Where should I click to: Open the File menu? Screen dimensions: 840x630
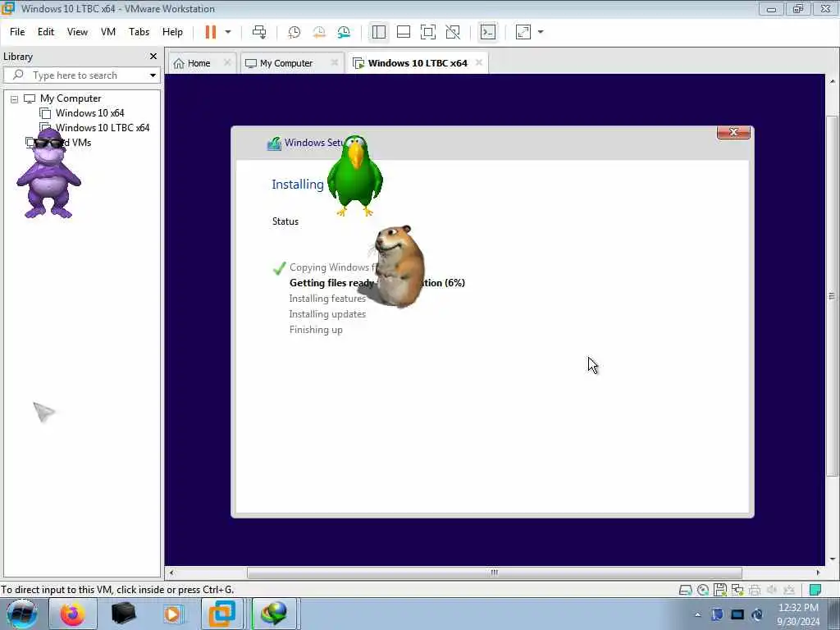pyautogui.click(x=17, y=32)
